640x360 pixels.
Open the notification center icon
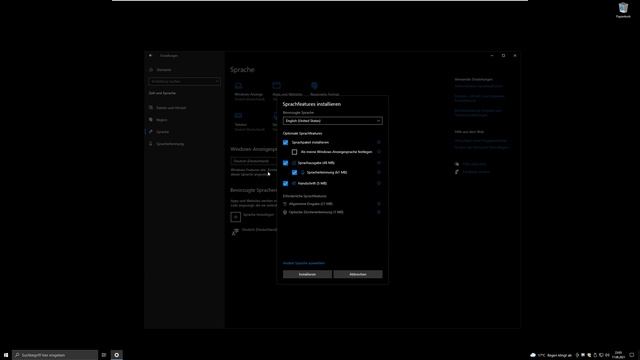[632, 355]
